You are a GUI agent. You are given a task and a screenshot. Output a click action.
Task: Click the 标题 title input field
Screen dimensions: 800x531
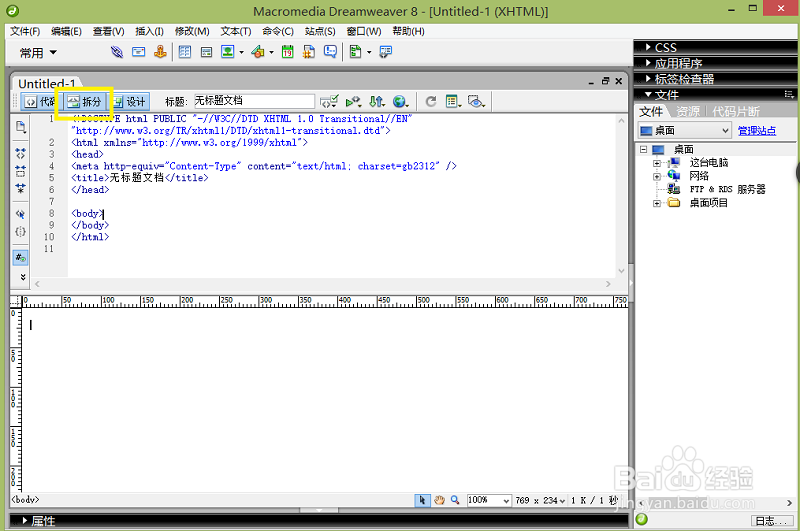tap(254, 101)
